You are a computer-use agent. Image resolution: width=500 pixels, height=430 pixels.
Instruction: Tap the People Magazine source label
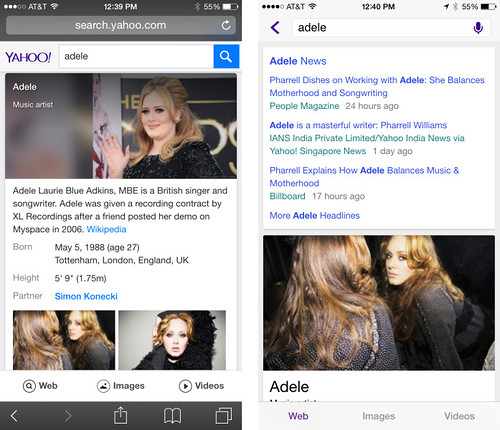(304, 106)
